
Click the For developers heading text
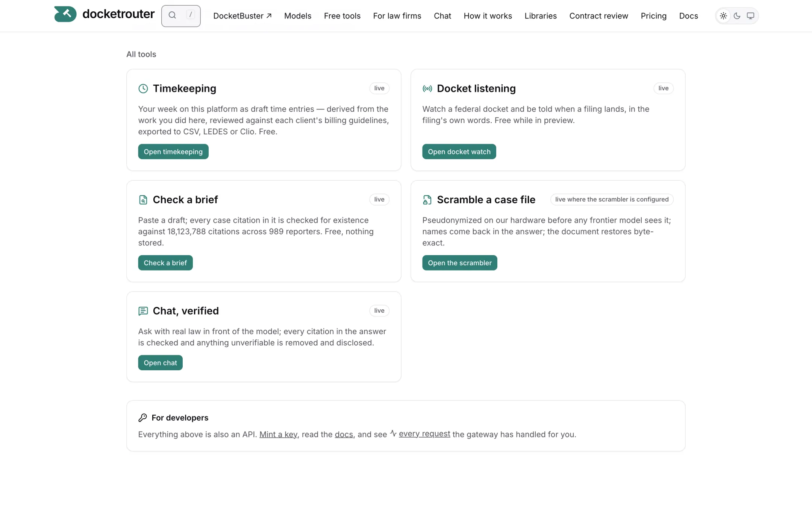click(x=180, y=418)
